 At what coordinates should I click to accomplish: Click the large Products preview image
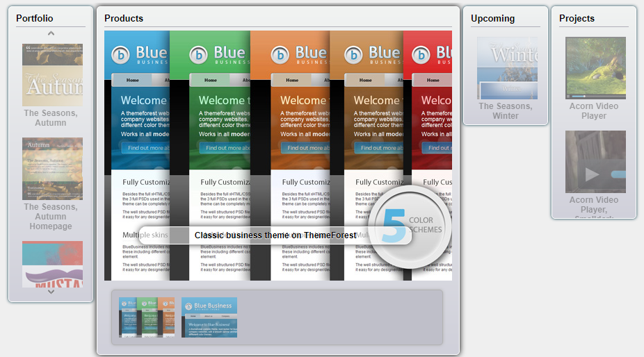278,156
